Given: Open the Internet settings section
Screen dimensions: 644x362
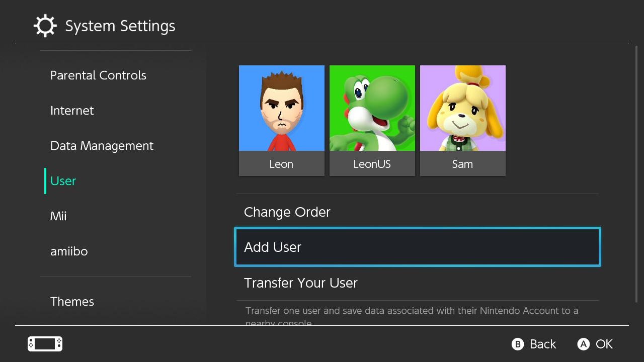Looking at the screenshot, I should 72,111.
